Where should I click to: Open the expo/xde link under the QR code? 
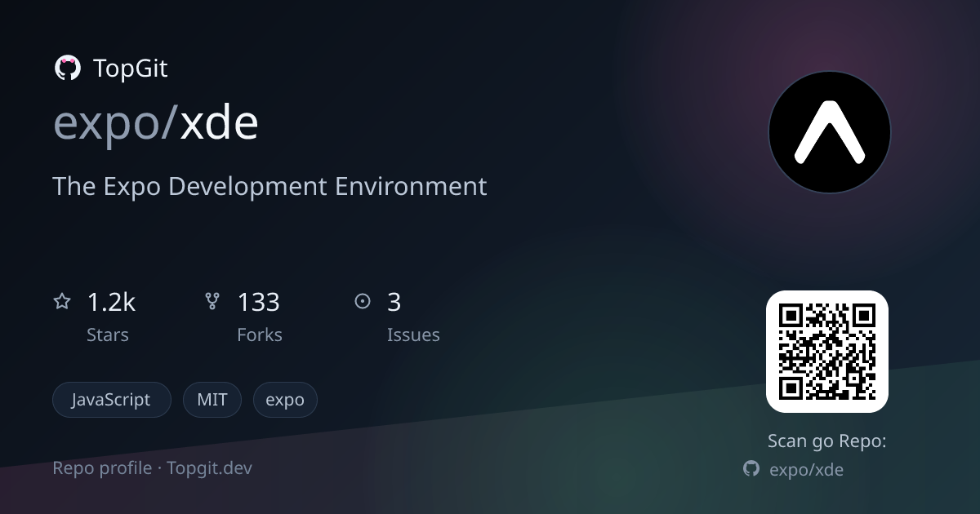[x=807, y=469]
